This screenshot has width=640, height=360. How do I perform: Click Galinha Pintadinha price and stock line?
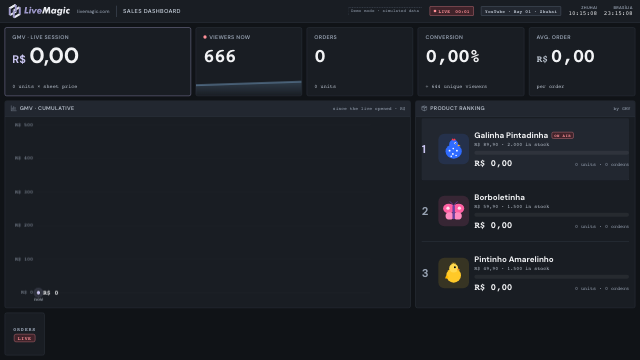pos(511,144)
